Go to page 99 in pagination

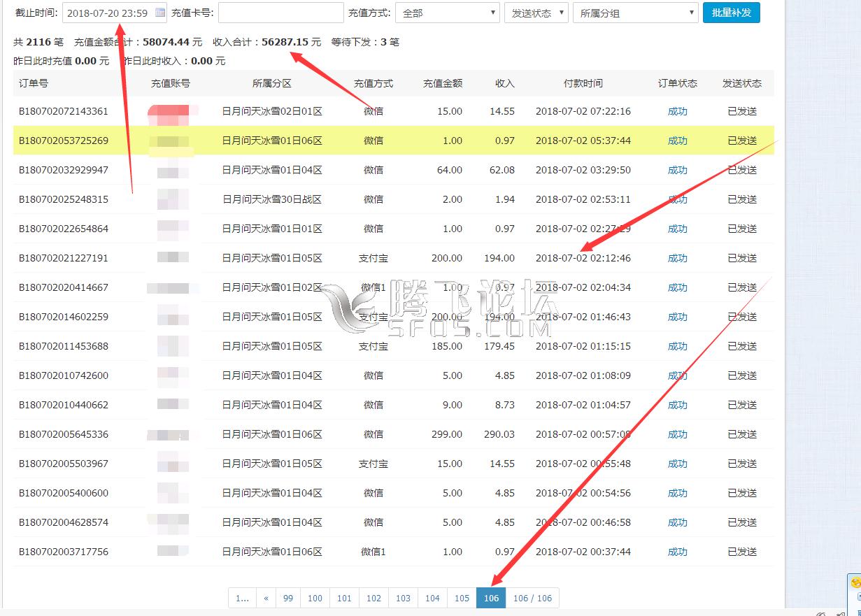coord(288,598)
